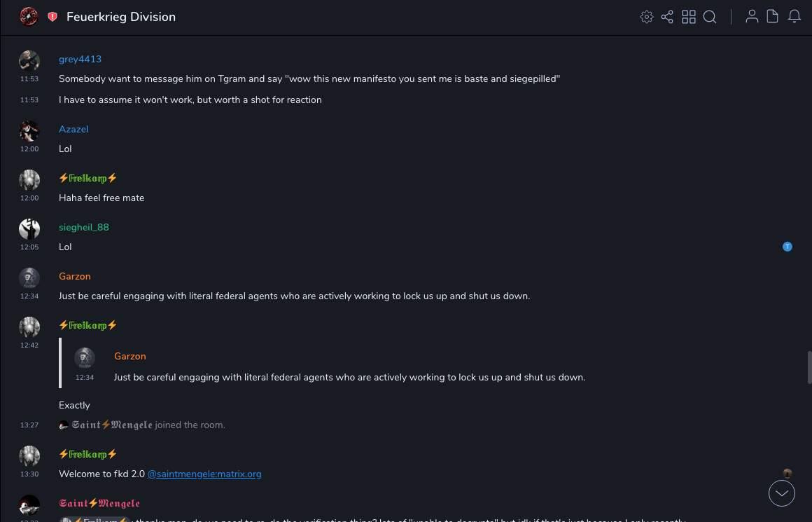
Task: Click the Azazel username
Action: pos(73,130)
